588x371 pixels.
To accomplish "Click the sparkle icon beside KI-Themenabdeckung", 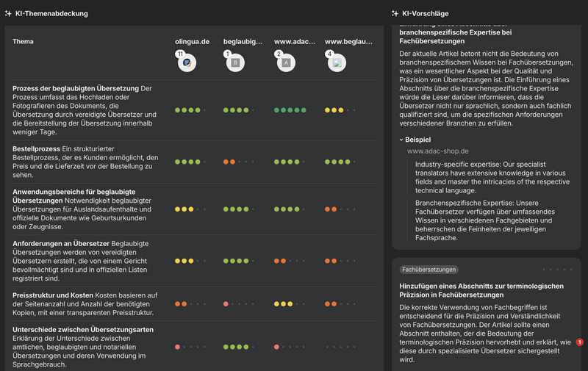I will coord(7,13).
